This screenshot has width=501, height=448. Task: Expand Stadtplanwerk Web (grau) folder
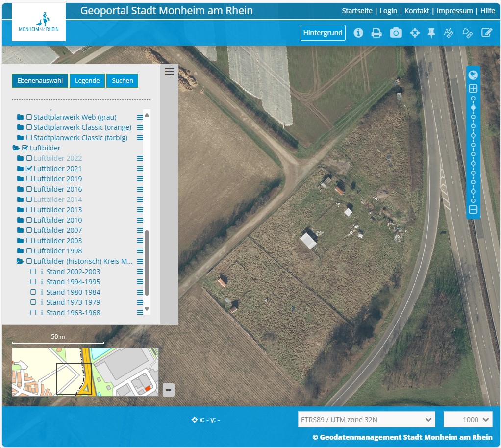(x=20, y=117)
